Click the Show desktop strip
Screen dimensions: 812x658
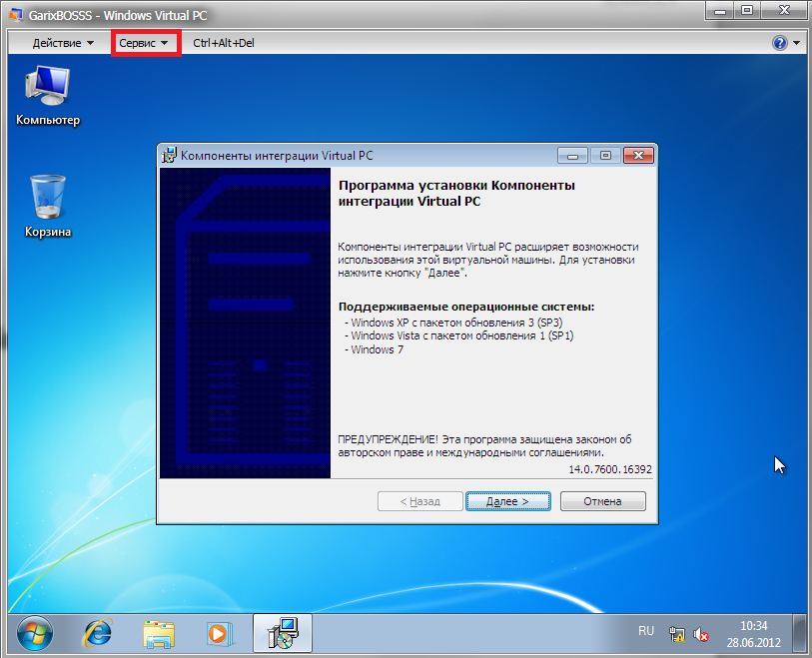pyautogui.click(x=799, y=633)
